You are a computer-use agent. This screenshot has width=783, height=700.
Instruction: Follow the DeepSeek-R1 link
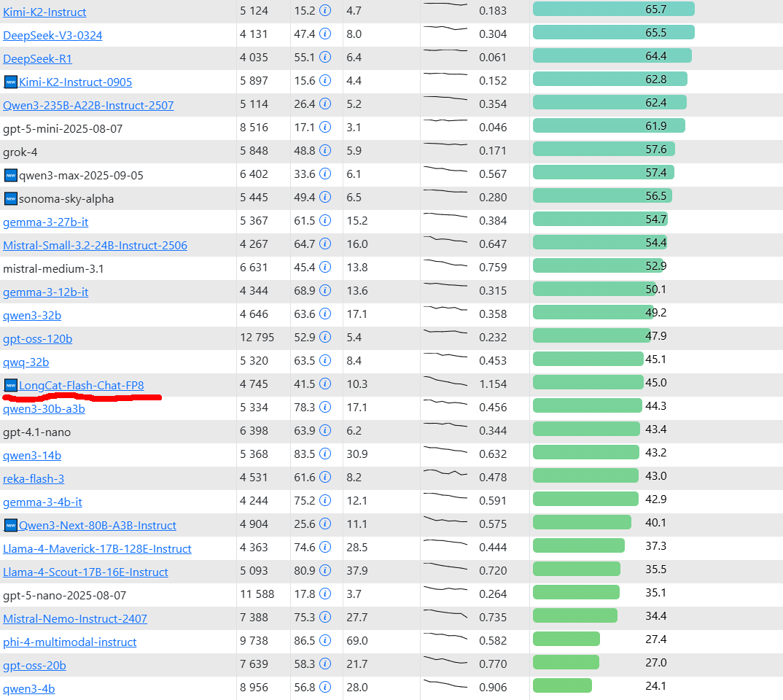37,59
